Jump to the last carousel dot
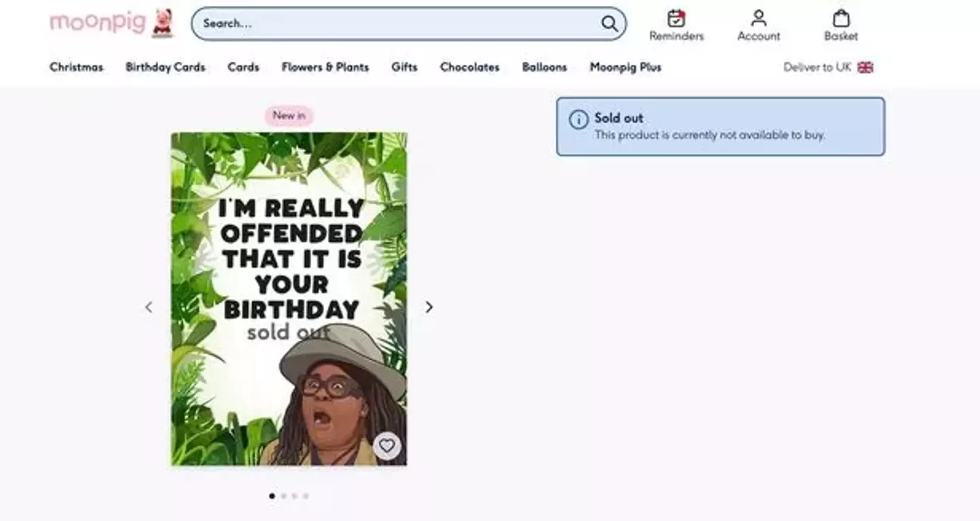980x521 pixels. (x=306, y=496)
